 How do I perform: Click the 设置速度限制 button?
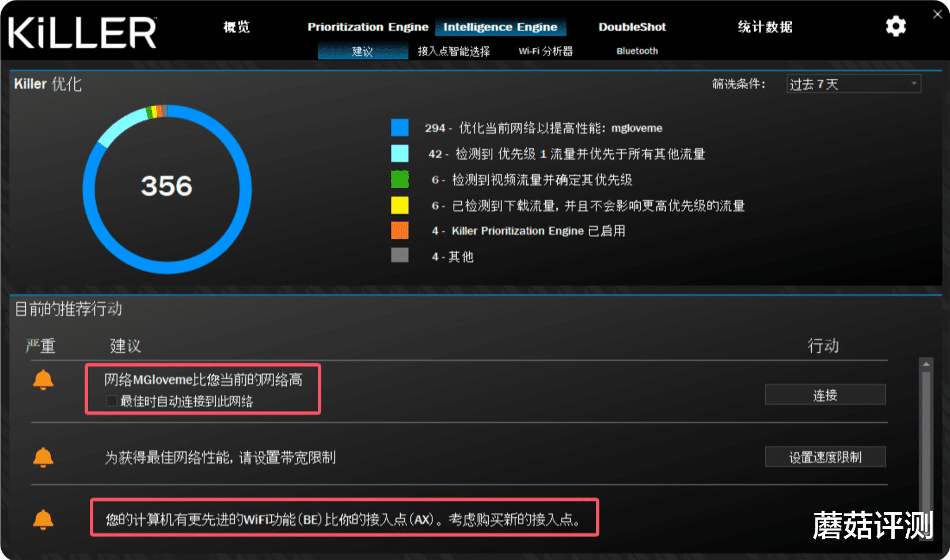(825, 457)
